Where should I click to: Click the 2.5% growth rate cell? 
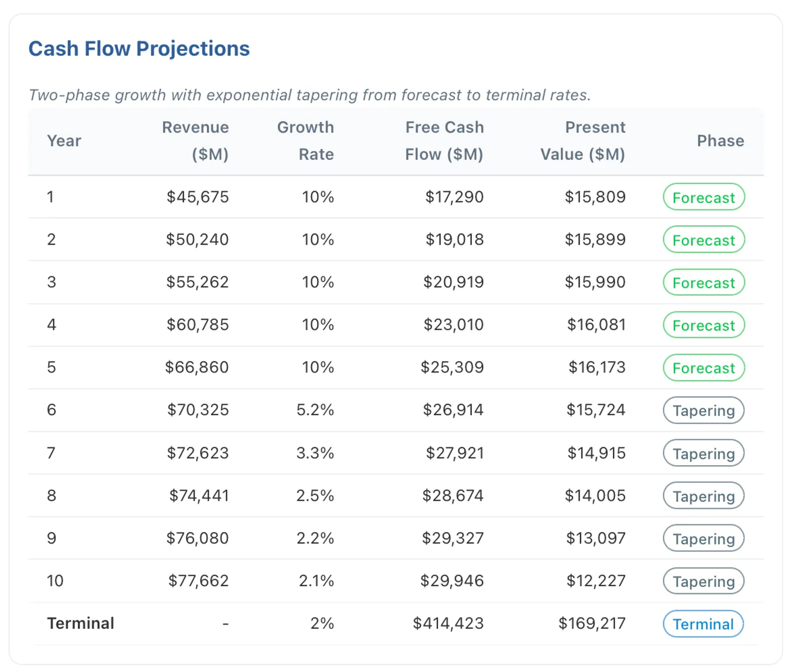click(x=315, y=496)
